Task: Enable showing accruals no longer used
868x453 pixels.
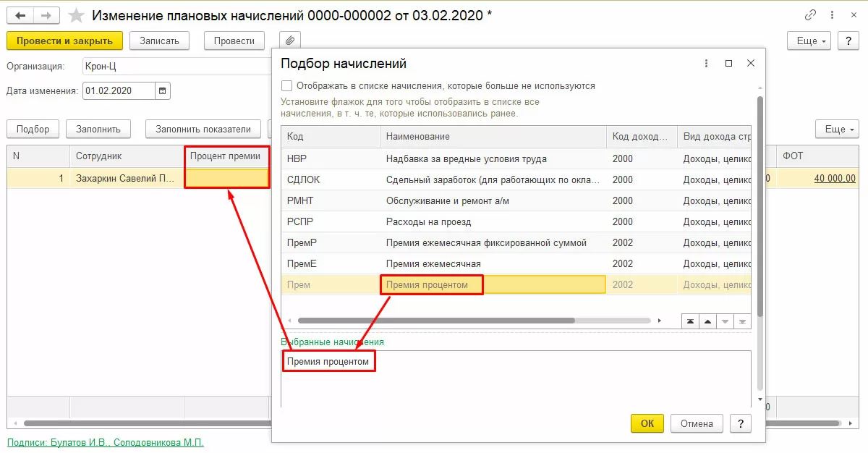Action: tap(287, 85)
